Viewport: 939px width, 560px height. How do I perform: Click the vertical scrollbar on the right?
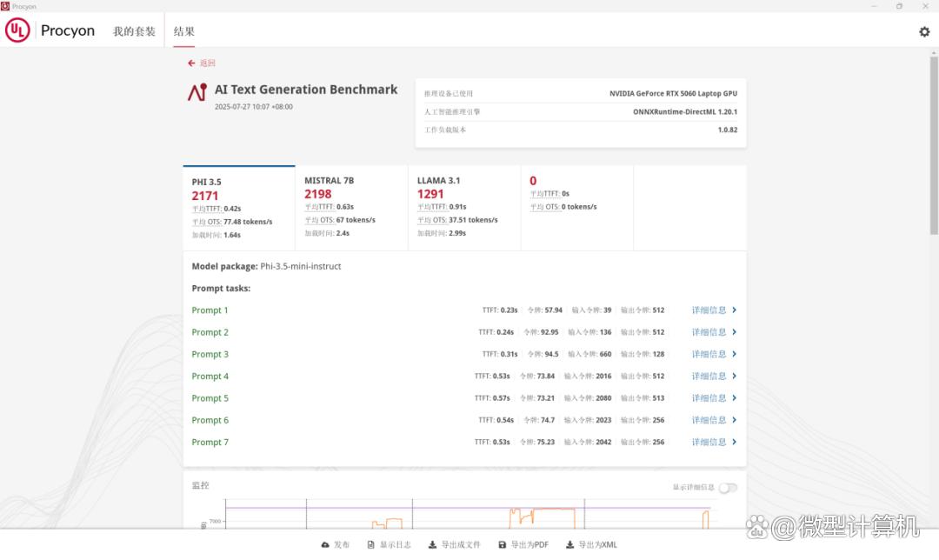(x=934, y=139)
